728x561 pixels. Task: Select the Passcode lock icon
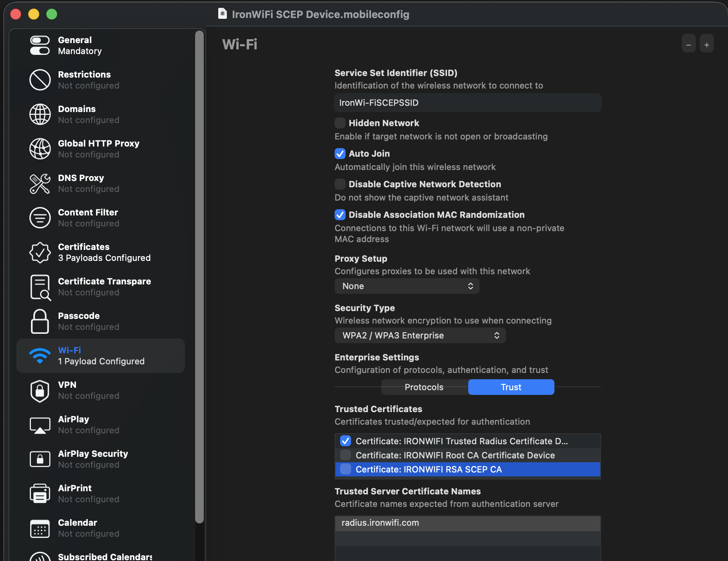coord(40,321)
